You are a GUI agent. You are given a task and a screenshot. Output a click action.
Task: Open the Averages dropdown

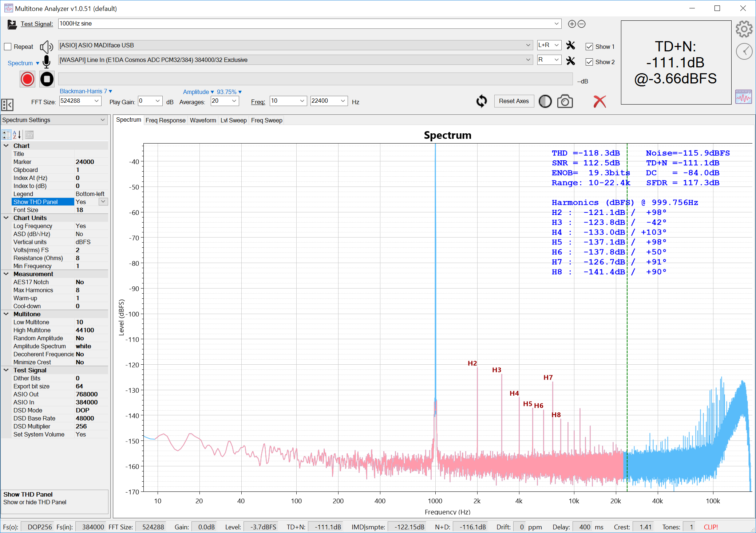coord(234,101)
